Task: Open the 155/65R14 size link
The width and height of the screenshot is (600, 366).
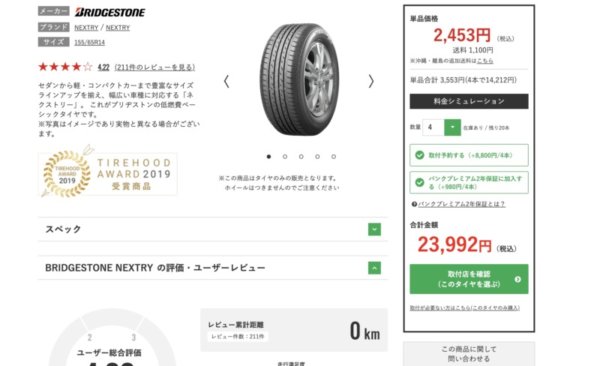Action: [x=90, y=42]
